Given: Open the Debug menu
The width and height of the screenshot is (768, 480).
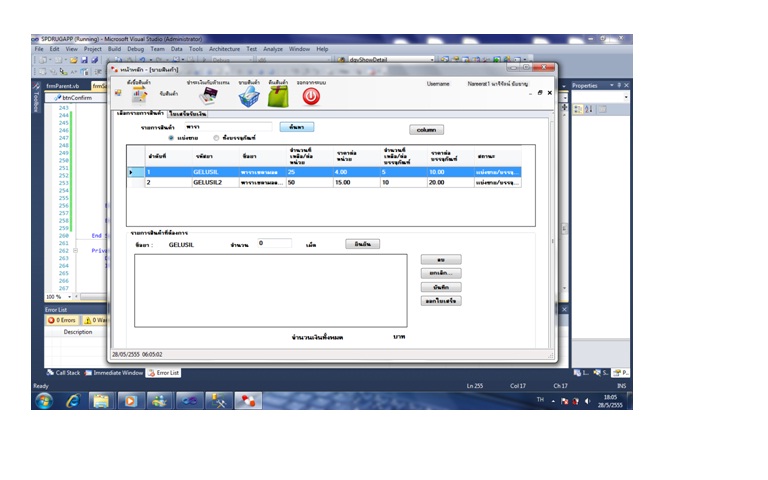Looking at the screenshot, I should (x=136, y=49).
